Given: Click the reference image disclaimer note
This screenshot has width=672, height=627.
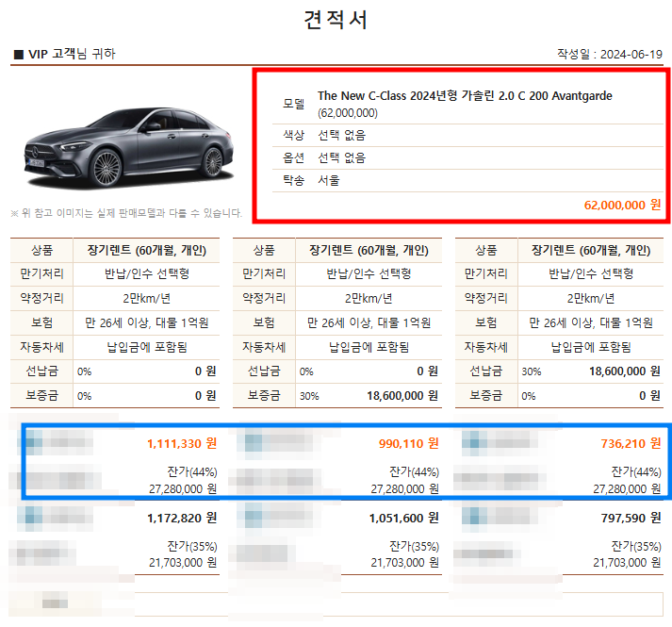Looking at the screenshot, I should pyautogui.click(x=126, y=213).
